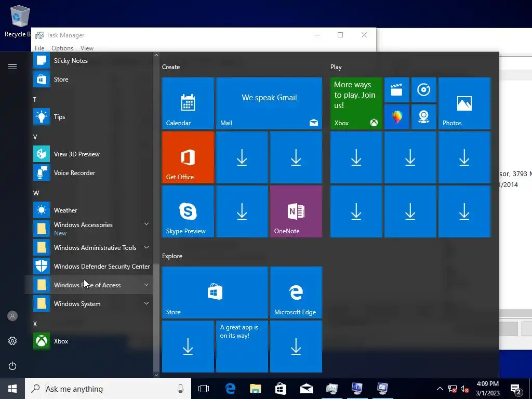Show hidden system tray icons

[440, 389]
